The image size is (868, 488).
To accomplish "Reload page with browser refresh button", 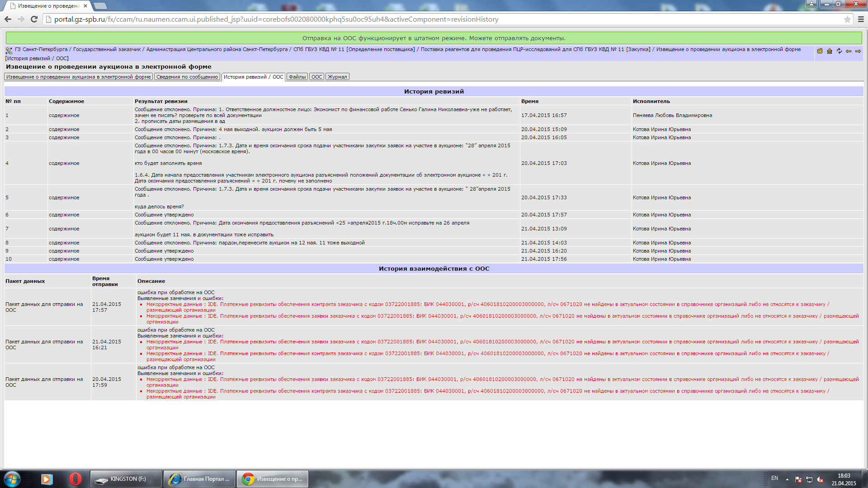I will (x=34, y=19).
